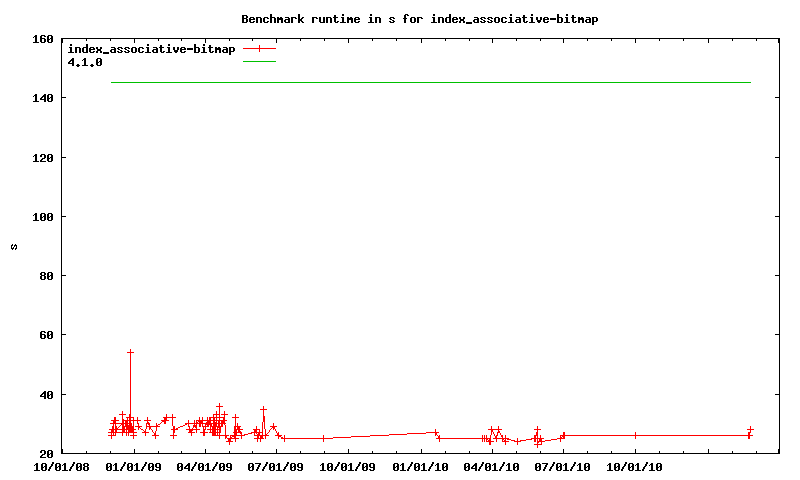The width and height of the screenshot is (800, 480).
Task: Click the 20 y-axis tick label
Action: [46, 454]
